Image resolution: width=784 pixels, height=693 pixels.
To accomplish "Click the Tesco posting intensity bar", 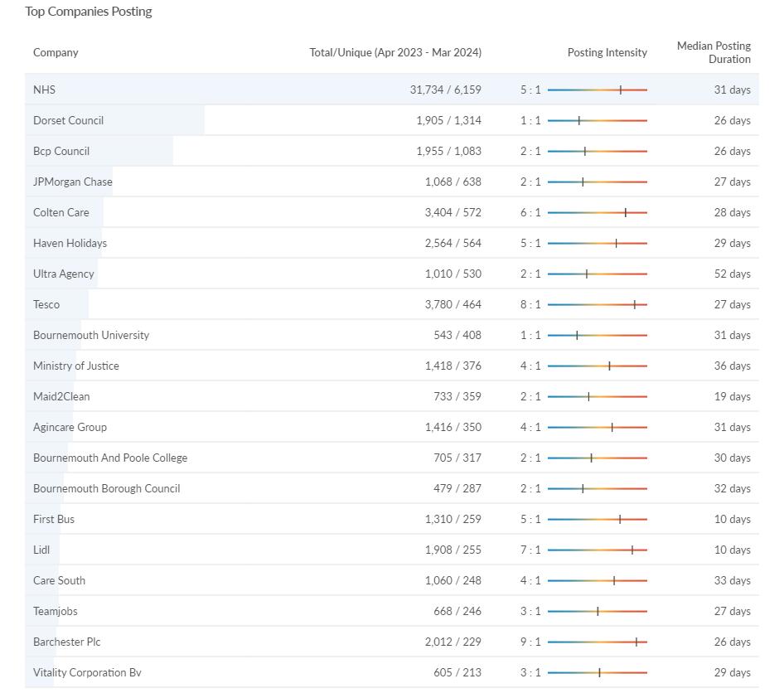I will pos(597,304).
